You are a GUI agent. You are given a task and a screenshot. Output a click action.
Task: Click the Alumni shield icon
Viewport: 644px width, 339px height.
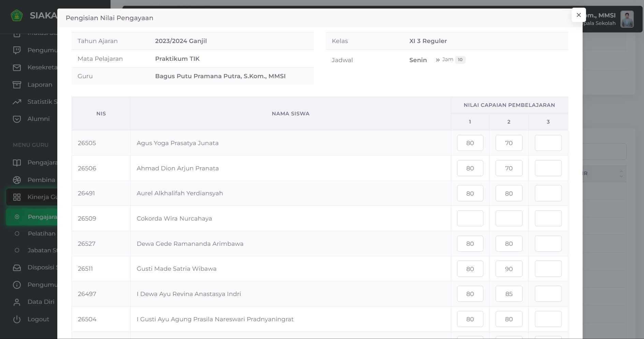point(17,119)
